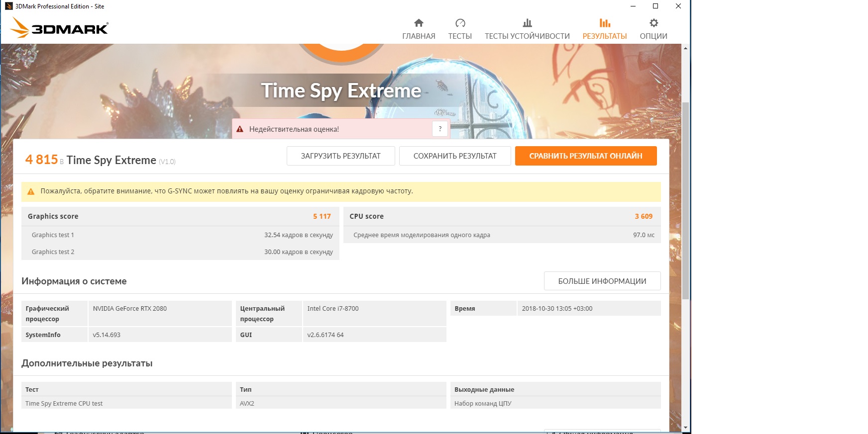
Task: Click the Набор команд ЦПУ cell
Action: click(555, 404)
